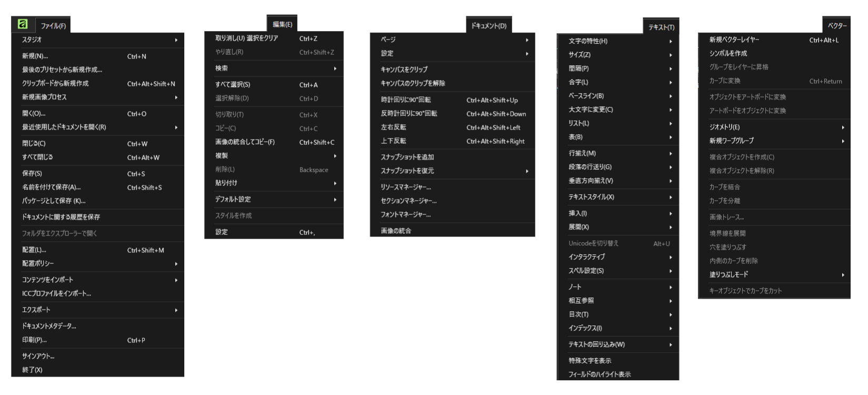
Task: Open the ファイル(F) menu
Action: (53, 26)
